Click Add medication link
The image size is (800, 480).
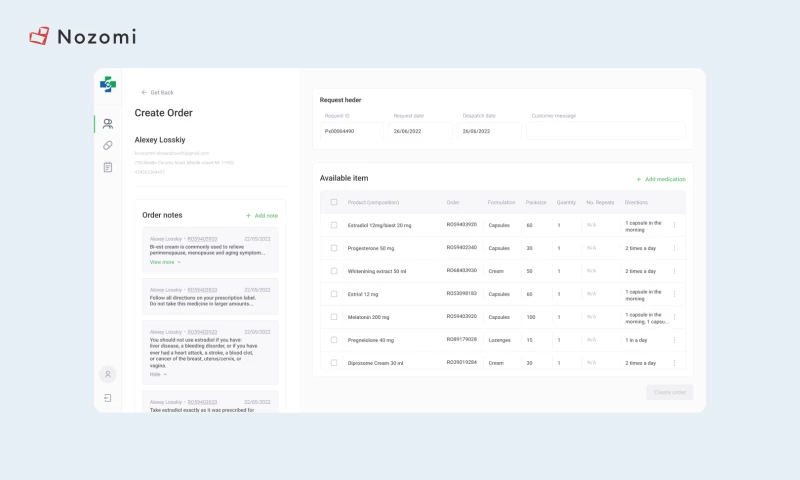661,179
